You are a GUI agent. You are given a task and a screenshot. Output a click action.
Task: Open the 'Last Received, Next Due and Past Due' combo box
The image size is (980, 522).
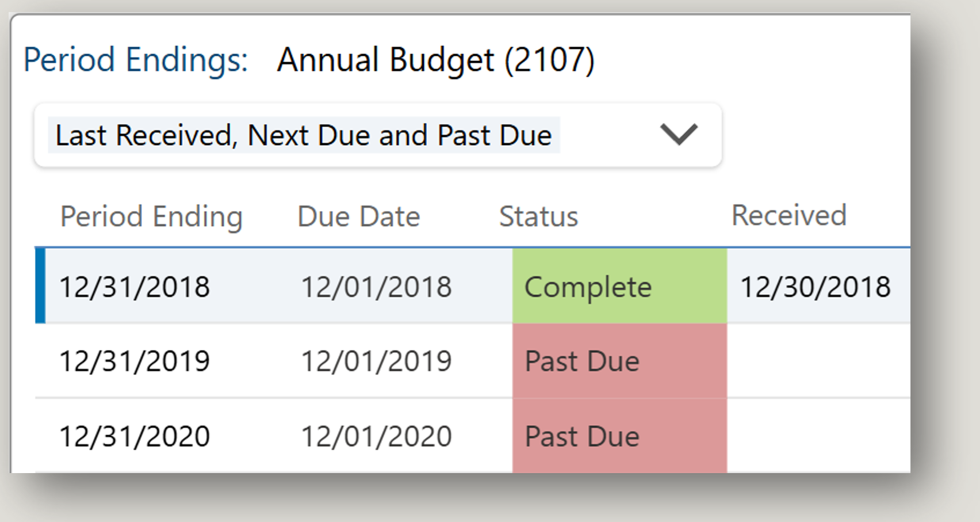pyautogui.click(x=304, y=135)
